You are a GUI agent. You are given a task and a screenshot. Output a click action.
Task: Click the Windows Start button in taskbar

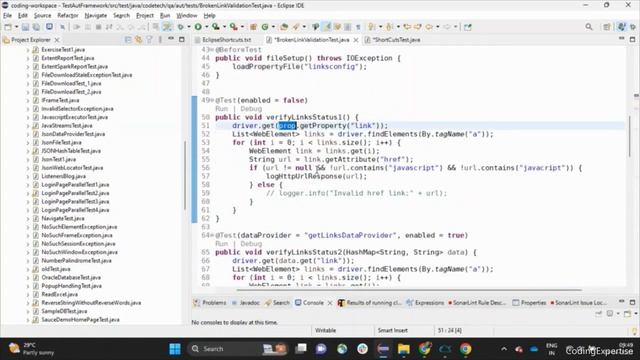[x=175, y=349]
